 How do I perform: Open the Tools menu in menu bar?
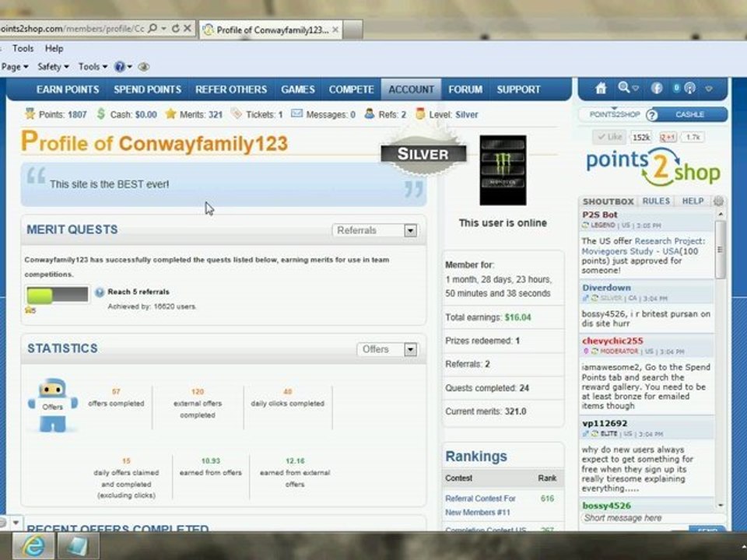[23, 48]
